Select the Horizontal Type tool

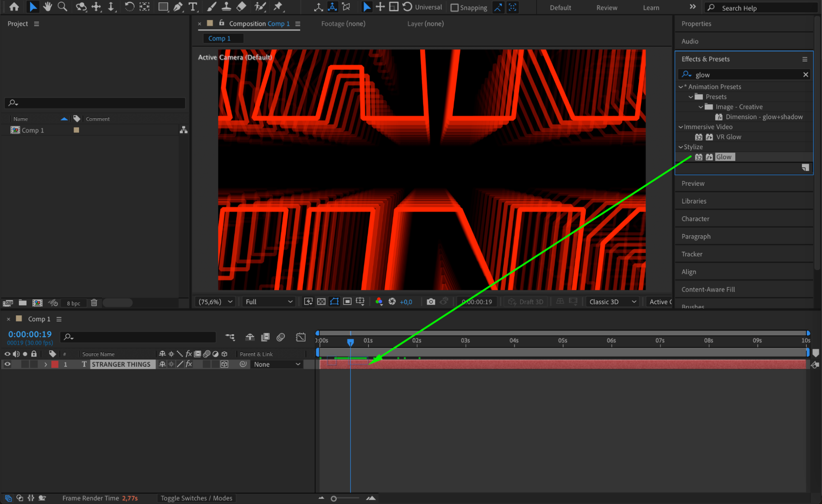(192, 7)
